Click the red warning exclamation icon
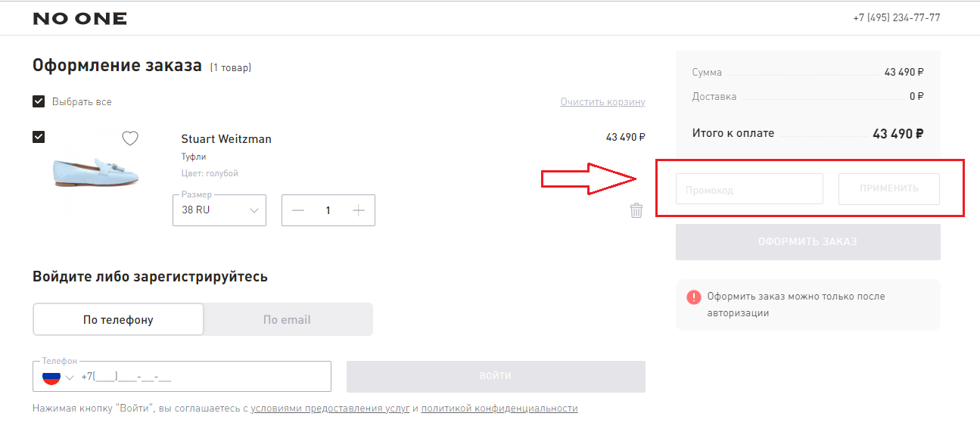 694,297
